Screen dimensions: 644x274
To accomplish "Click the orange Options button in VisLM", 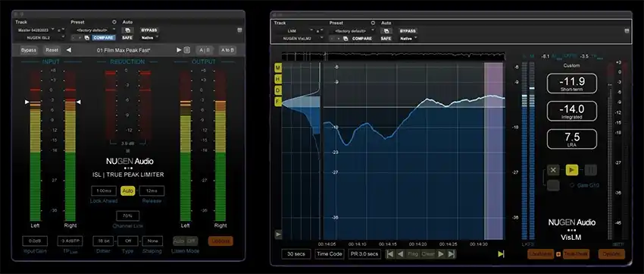I will click(611, 254).
